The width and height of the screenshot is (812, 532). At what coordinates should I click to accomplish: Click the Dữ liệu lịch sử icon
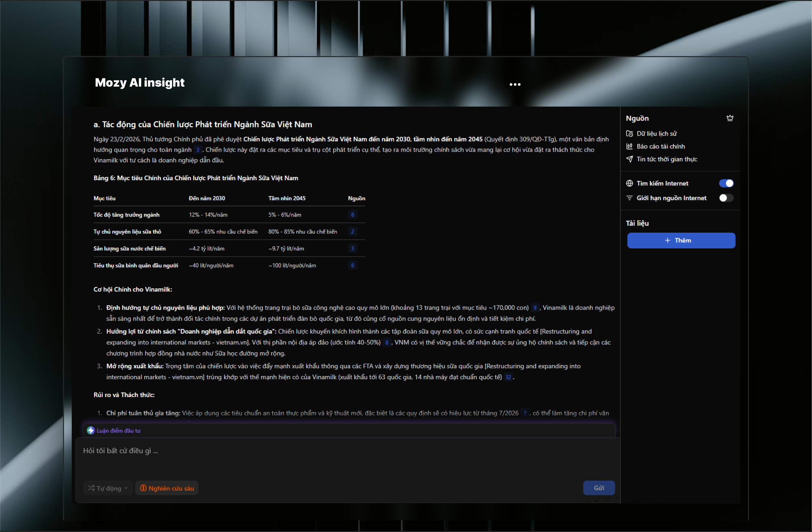click(x=630, y=134)
